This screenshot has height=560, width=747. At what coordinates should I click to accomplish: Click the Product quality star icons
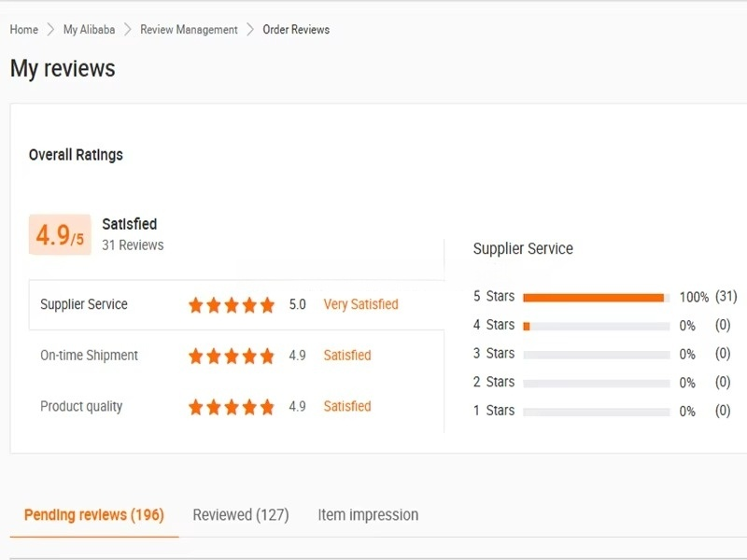coord(232,408)
